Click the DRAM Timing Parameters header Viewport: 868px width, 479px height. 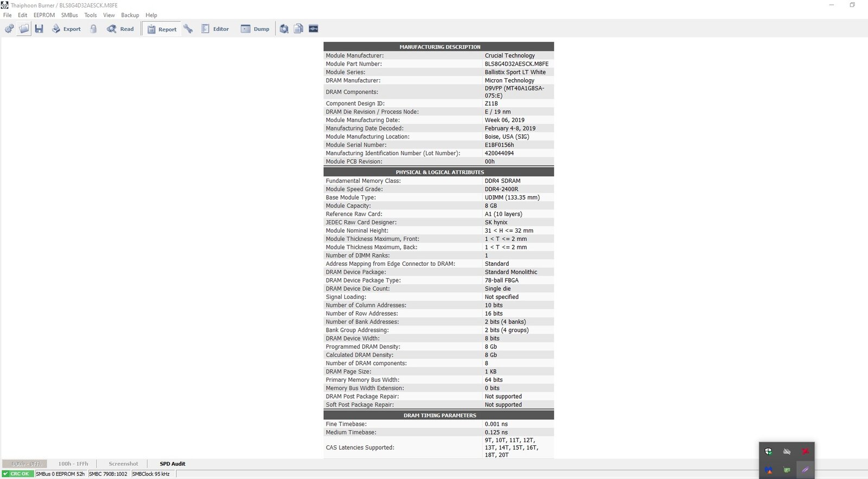tap(439, 415)
